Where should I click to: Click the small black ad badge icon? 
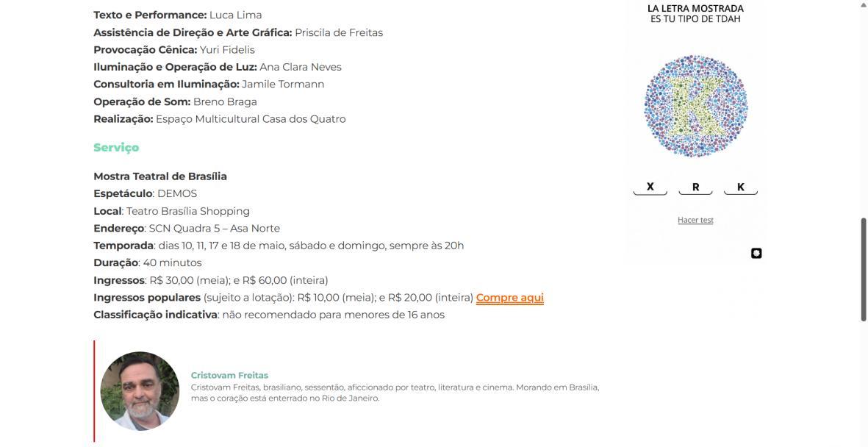[756, 253]
